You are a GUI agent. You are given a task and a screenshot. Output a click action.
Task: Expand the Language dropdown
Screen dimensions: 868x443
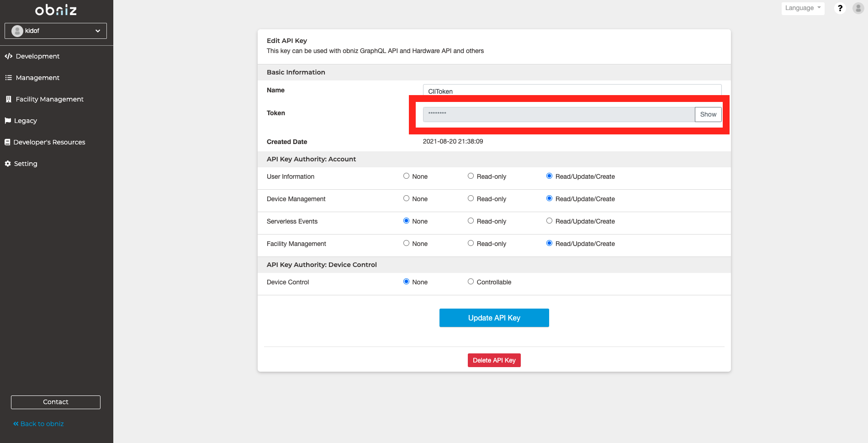pos(803,8)
